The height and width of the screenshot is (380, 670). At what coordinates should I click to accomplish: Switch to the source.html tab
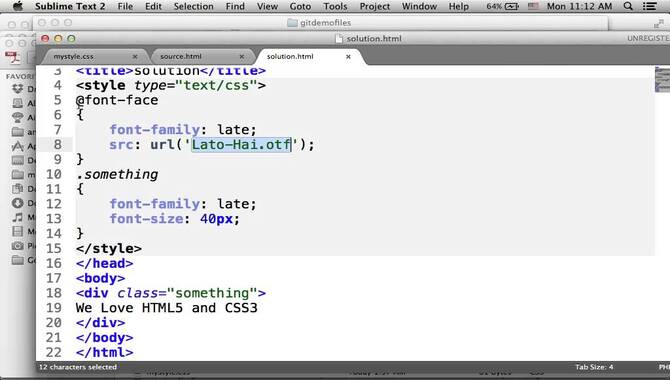[x=181, y=56]
